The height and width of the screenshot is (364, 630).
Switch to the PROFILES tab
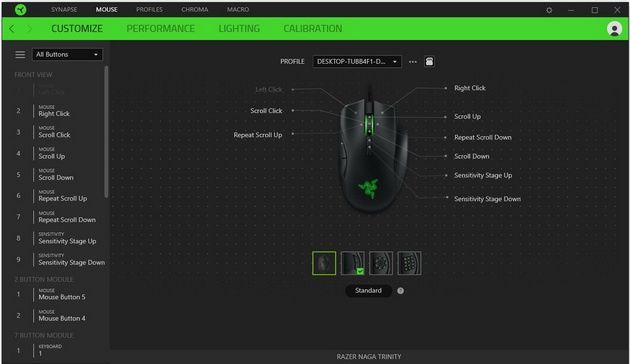click(x=149, y=9)
